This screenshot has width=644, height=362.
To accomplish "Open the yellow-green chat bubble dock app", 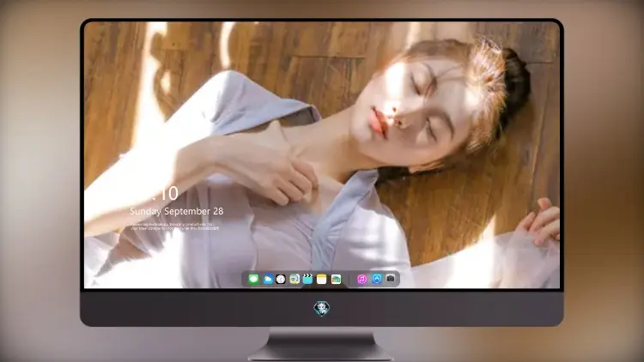I will tap(295, 279).
